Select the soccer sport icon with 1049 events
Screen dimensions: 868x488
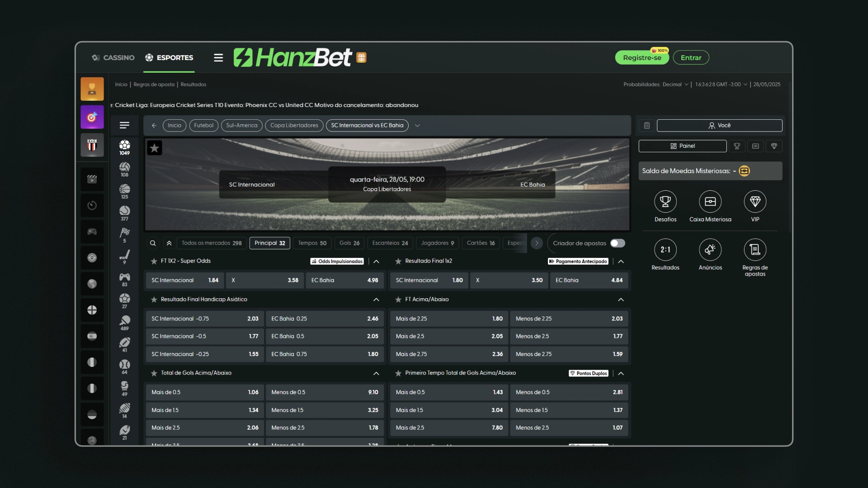coord(125,147)
